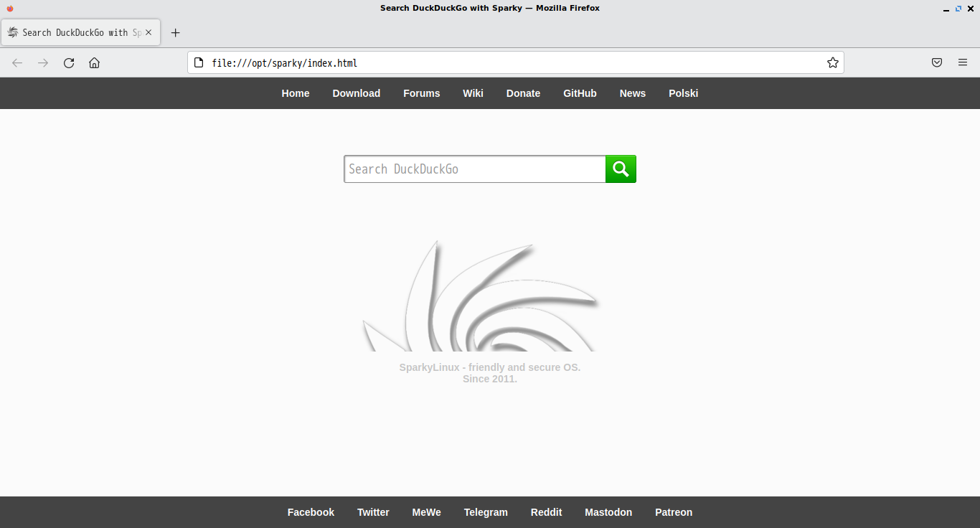Switch language via the Polski link
Screen dimensions: 980x528
click(x=684, y=93)
